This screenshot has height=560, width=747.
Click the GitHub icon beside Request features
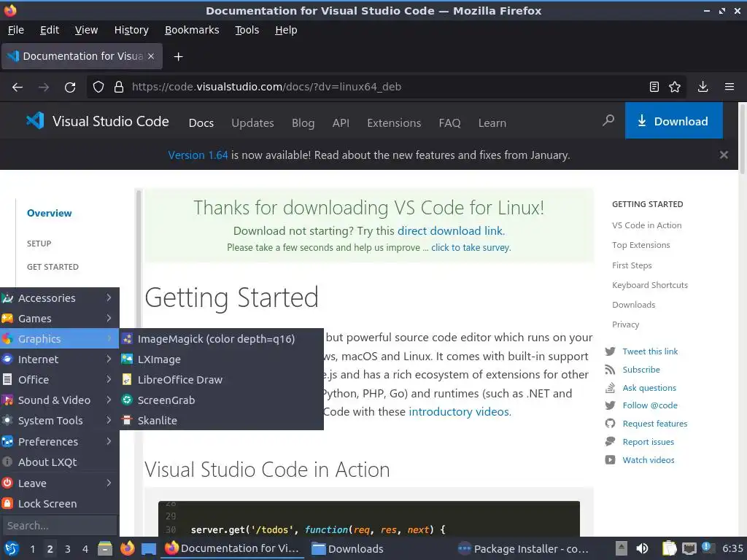[611, 424]
